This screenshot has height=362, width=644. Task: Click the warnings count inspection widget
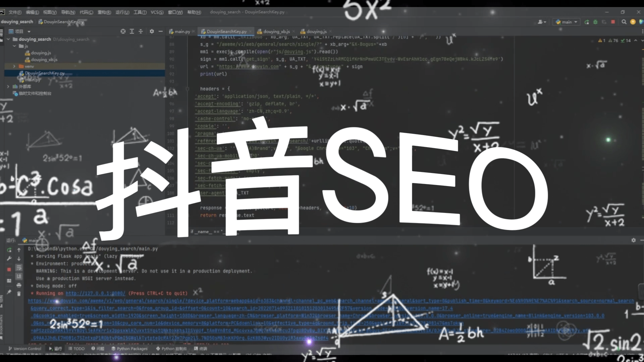614,41
